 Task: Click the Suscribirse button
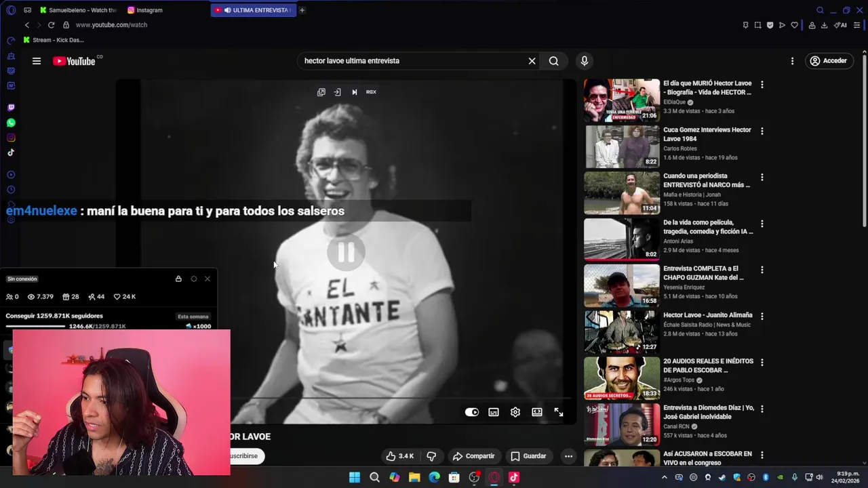(x=248, y=456)
